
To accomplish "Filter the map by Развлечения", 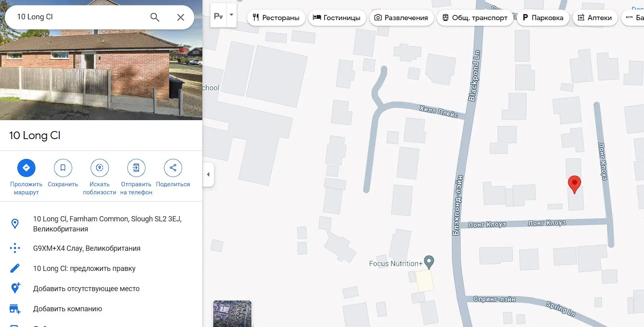I will (x=401, y=18).
